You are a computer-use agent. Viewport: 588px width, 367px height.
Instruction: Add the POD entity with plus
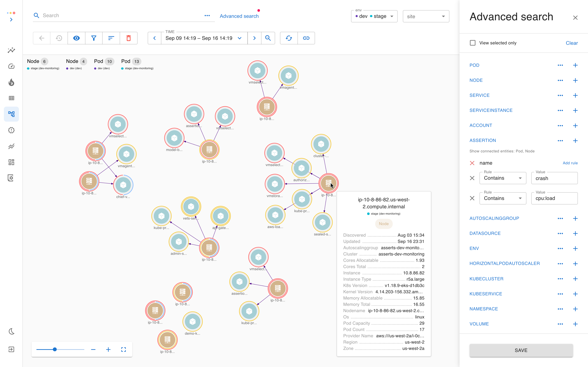[x=575, y=65]
